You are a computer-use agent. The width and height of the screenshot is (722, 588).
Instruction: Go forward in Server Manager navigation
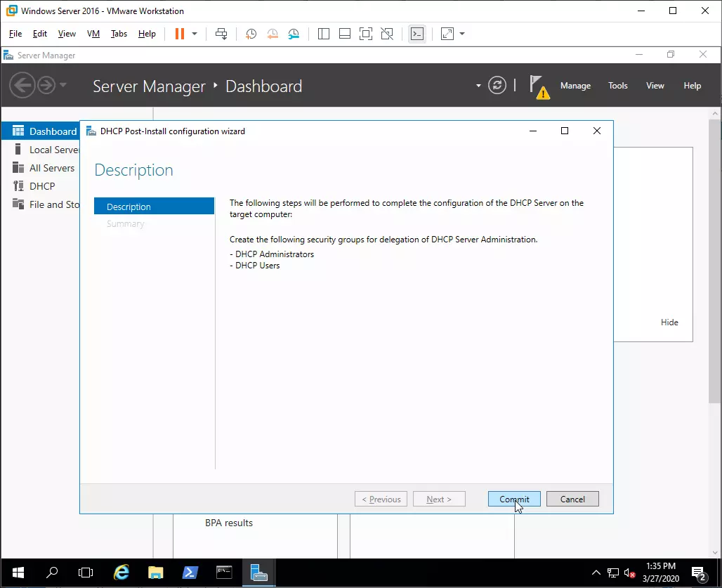tap(46, 85)
